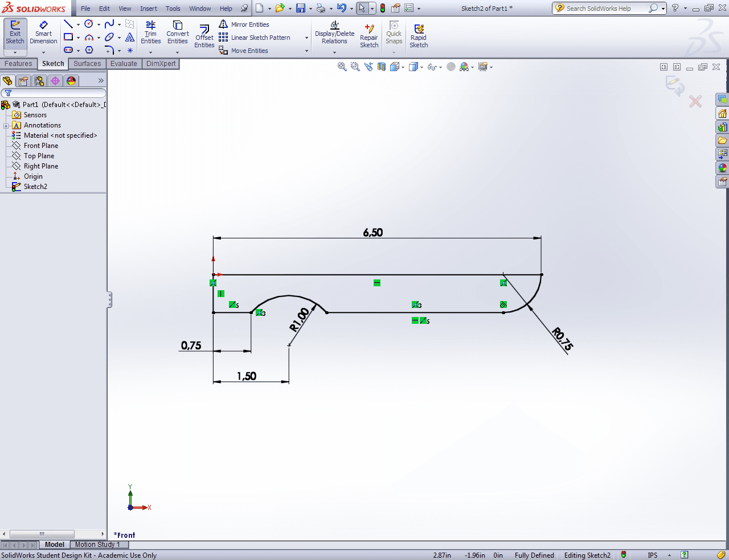
Task: Click the Rebuild traffic light icon
Action: tap(383, 8)
